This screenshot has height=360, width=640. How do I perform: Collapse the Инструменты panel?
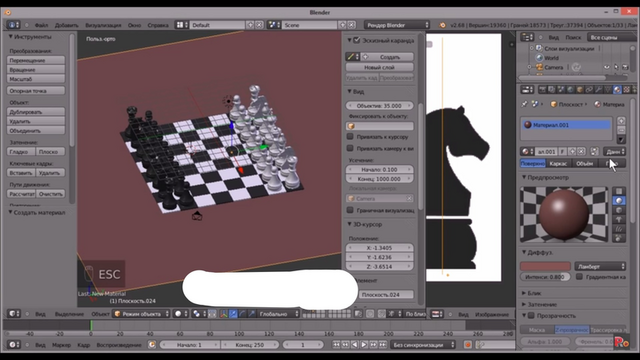(x=11, y=37)
